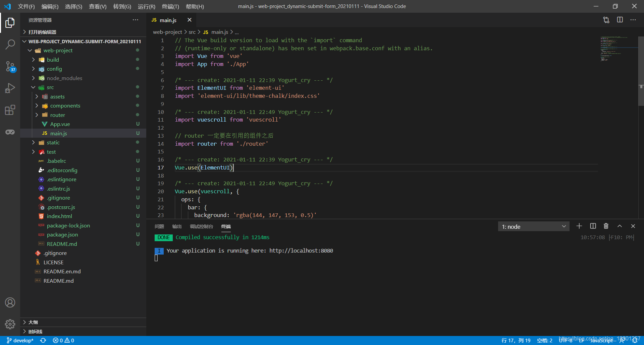Screen dimensions: 644x345
Task: Open the 帮助(H) menu
Action: coord(195,6)
